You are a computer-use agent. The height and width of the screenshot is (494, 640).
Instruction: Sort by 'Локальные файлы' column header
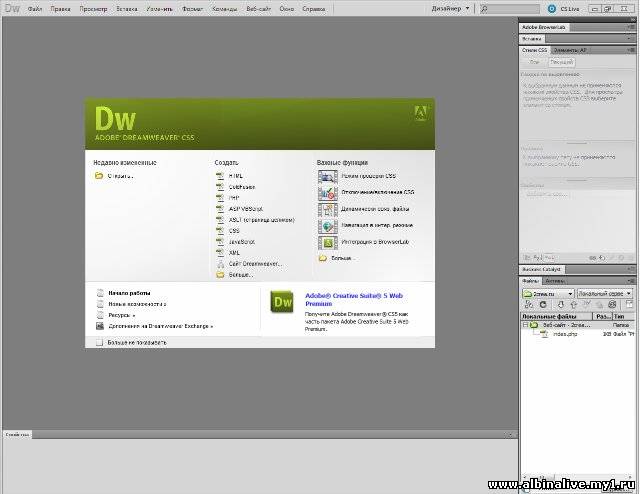(x=556, y=316)
